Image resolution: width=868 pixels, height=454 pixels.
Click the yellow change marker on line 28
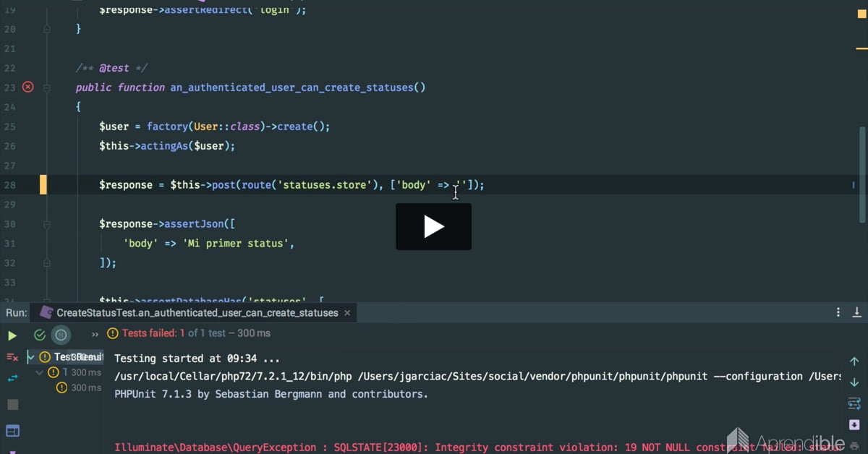(x=43, y=185)
